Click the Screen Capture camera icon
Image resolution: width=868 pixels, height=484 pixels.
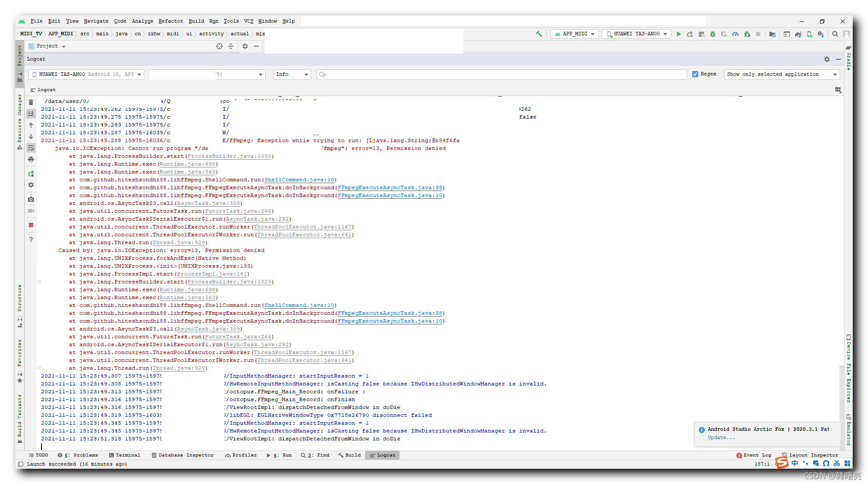(31, 199)
